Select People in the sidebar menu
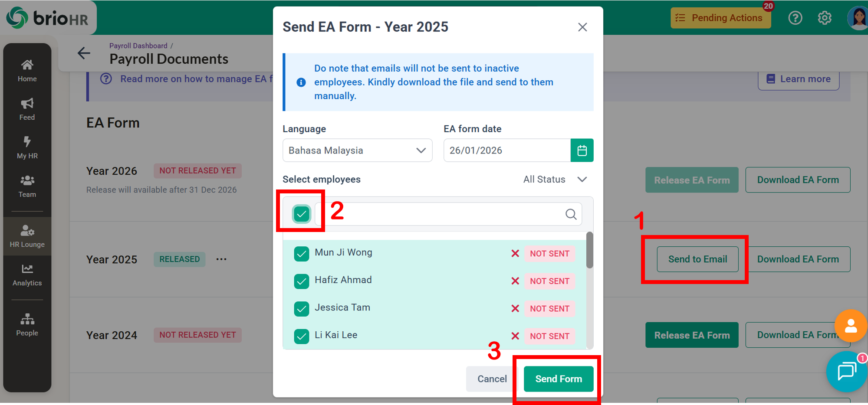The width and height of the screenshot is (868, 405). tap(27, 325)
